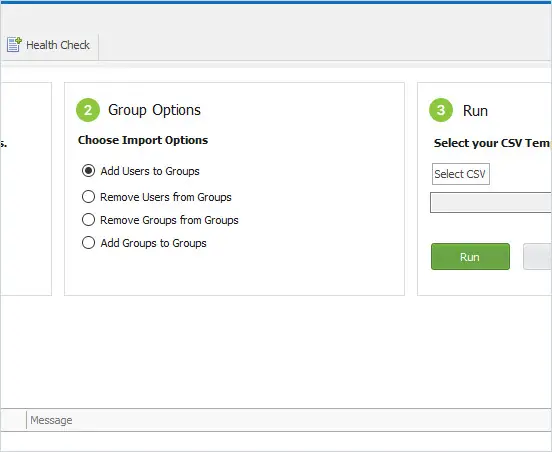Screen dimensions: 552x452
Task: Click the Health Check document icon
Action: 14,44
